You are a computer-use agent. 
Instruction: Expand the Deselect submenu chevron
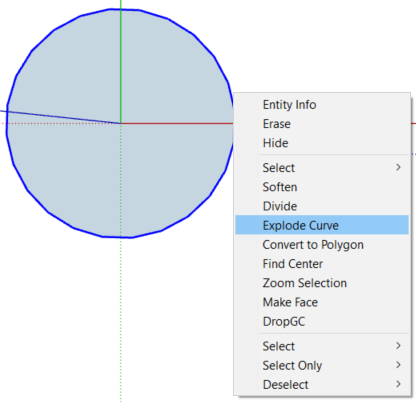(x=398, y=384)
